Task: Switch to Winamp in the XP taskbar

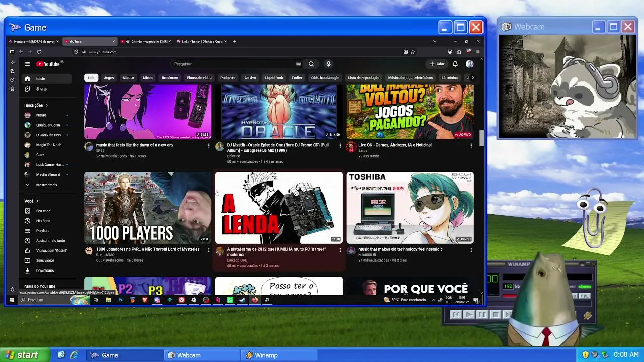Action: pos(279,355)
